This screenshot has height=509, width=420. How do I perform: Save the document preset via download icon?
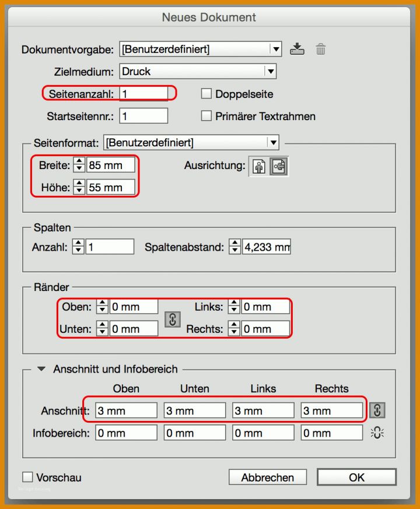[x=297, y=49]
